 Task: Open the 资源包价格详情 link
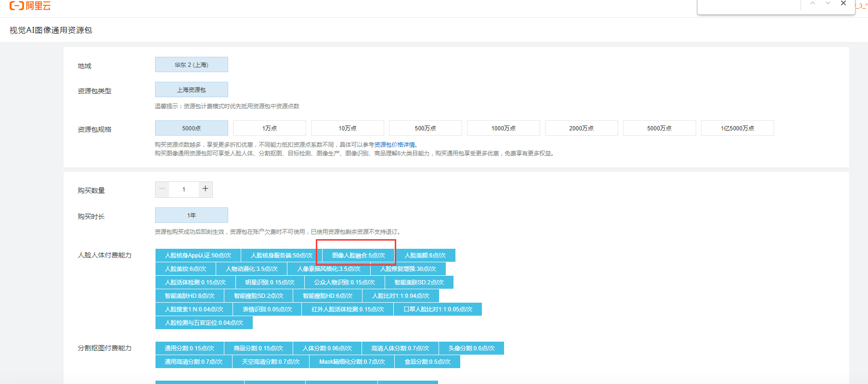click(x=395, y=144)
